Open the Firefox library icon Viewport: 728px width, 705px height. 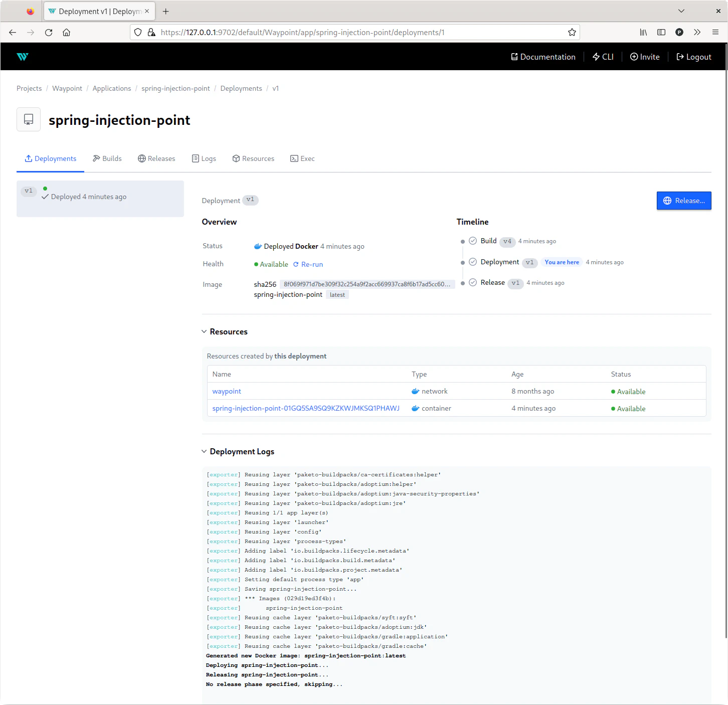(x=643, y=33)
